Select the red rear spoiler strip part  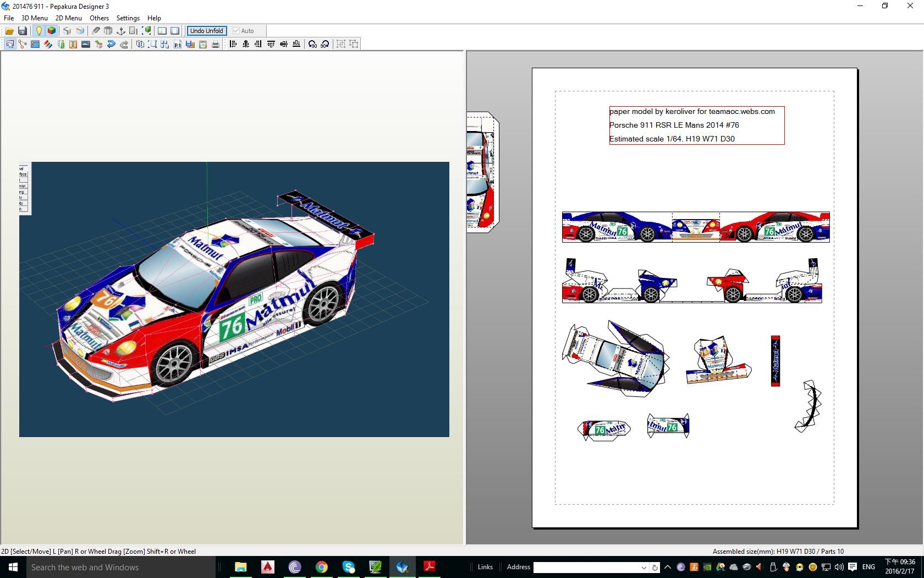[776, 361]
